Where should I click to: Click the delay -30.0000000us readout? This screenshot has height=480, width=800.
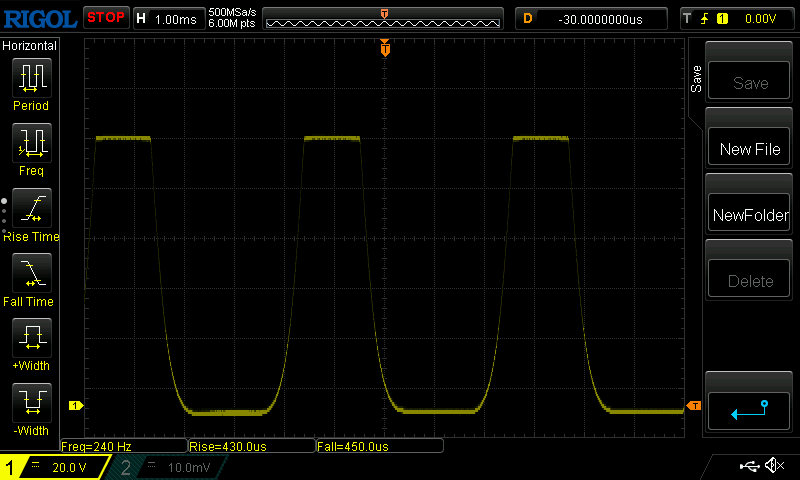[601, 19]
